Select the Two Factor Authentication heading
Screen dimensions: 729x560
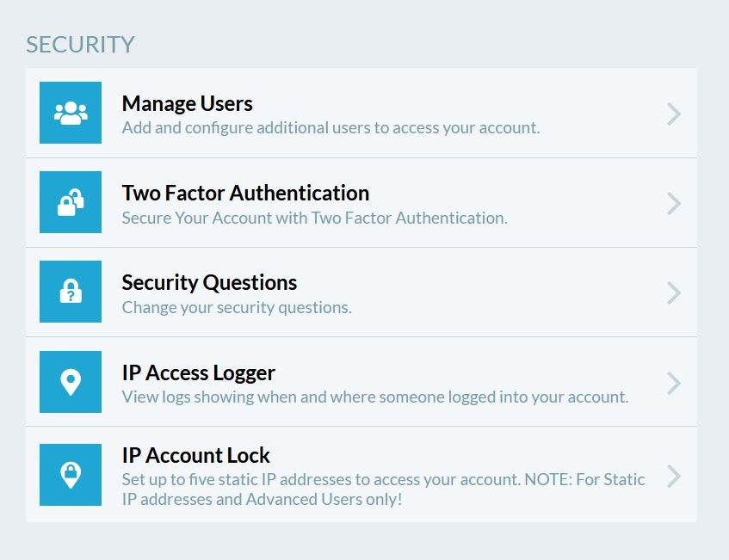tap(245, 194)
